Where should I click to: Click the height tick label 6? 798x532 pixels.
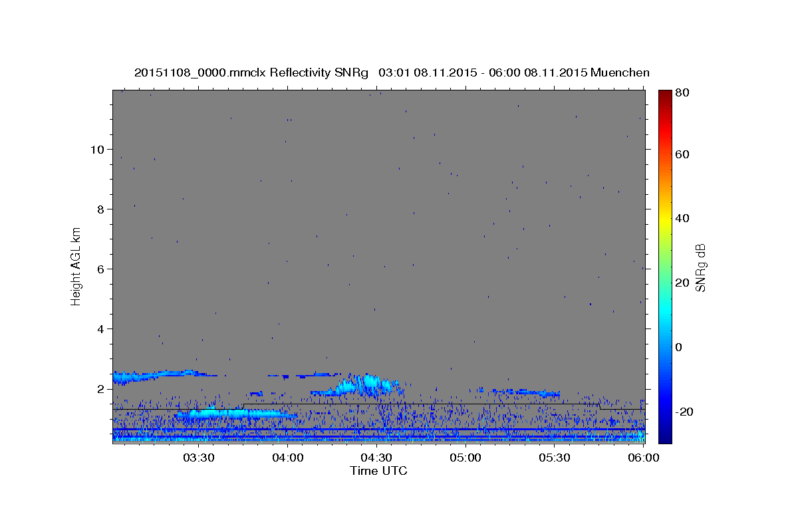tap(100, 269)
